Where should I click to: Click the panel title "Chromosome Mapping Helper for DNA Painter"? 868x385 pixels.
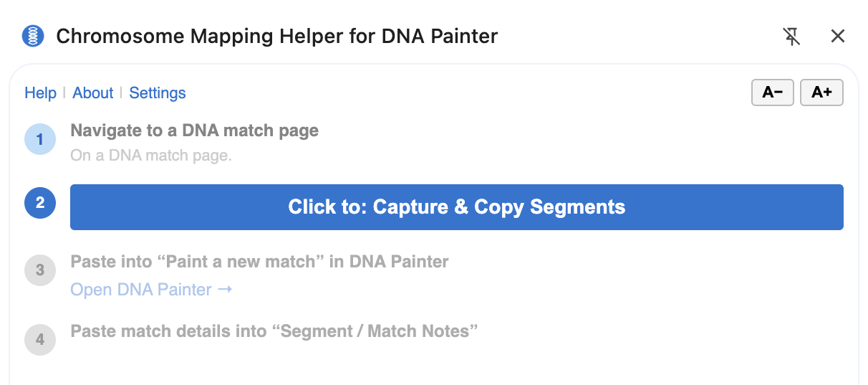click(276, 36)
